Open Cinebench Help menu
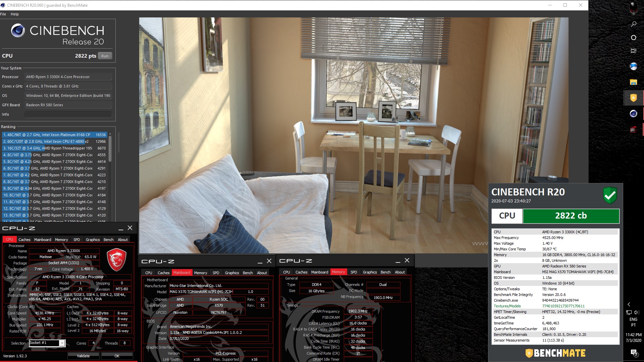644x362 pixels. (x=15, y=14)
